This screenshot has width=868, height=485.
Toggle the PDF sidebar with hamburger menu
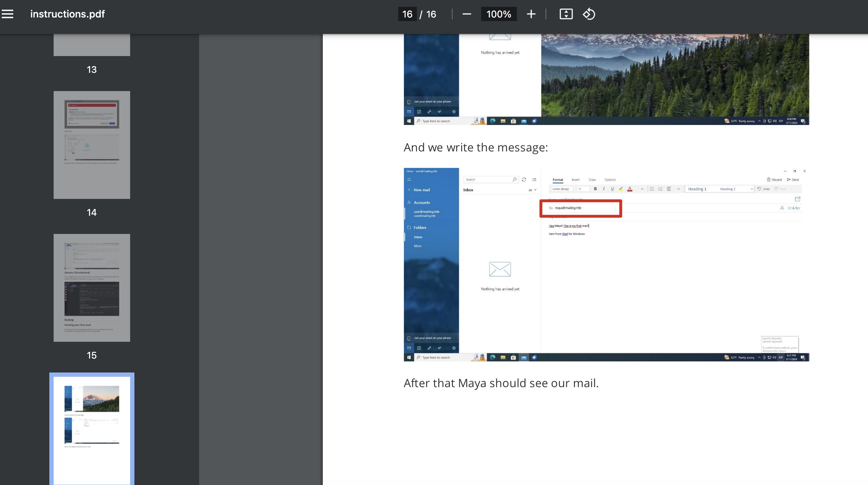(8, 14)
